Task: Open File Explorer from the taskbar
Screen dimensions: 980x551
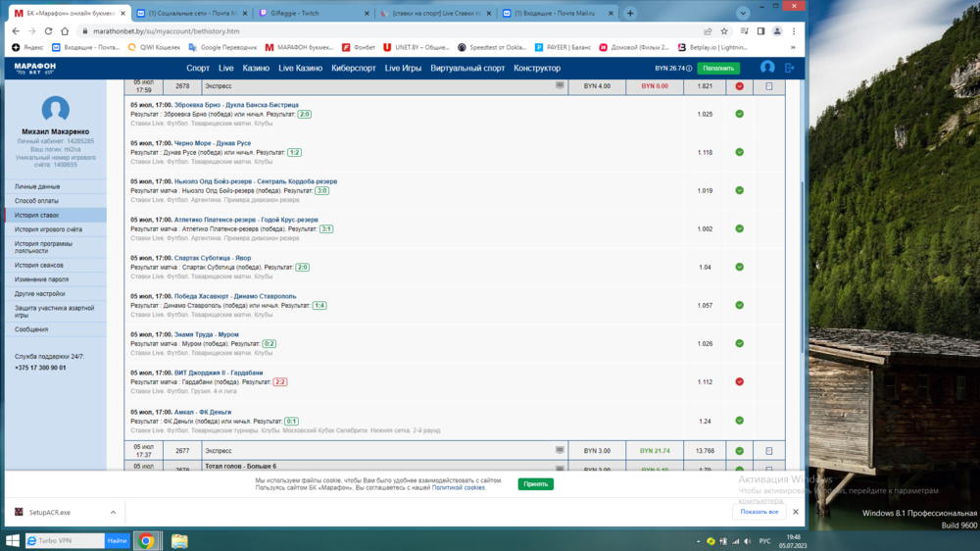Action: (179, 540)
